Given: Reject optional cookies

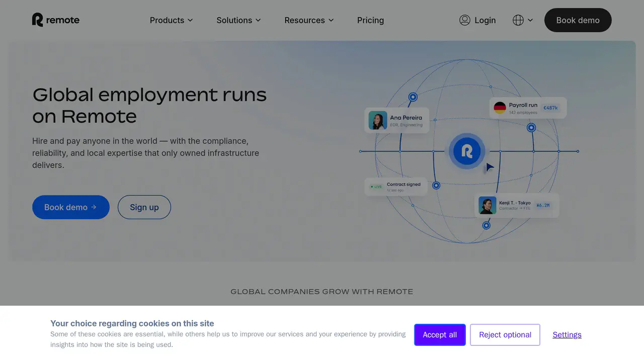Looking at the screenshot, I should 505,335.
